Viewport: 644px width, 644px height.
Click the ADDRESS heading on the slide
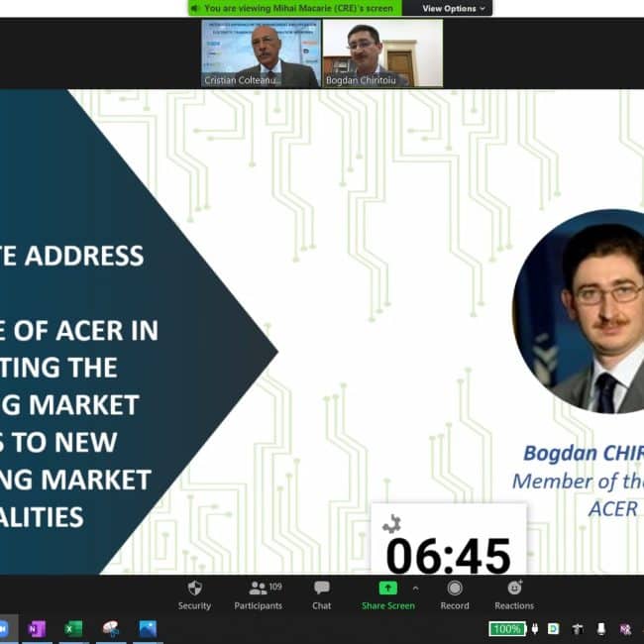pyautogui.click(x=84, y=256)
